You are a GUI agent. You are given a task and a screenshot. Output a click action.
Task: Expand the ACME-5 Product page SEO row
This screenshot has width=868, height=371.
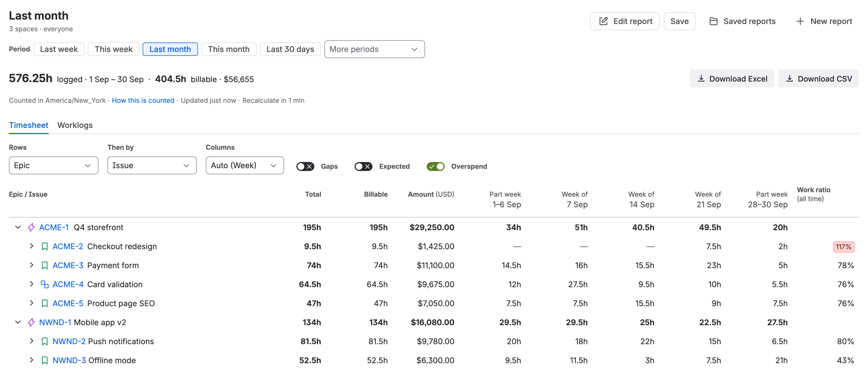coord(32,303)
